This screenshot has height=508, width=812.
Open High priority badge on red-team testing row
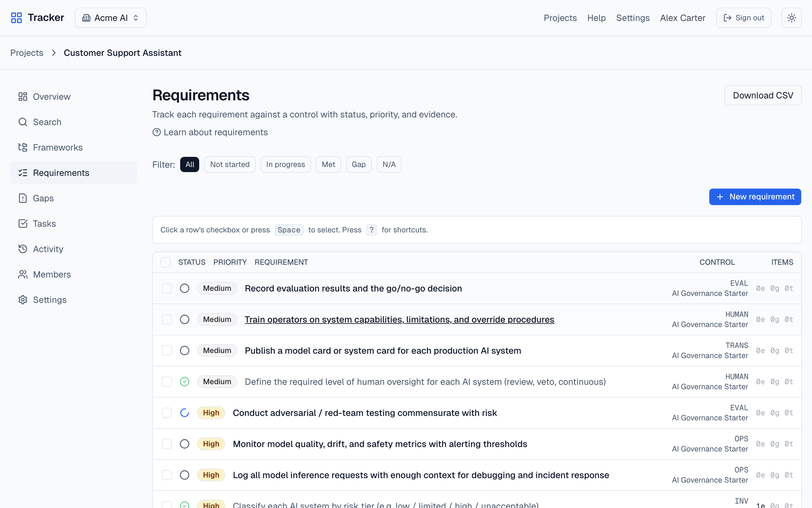tap(211, 413)
